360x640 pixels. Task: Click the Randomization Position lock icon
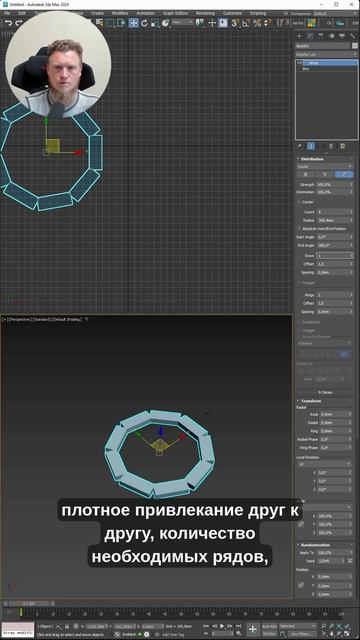(x=301, y=585)
